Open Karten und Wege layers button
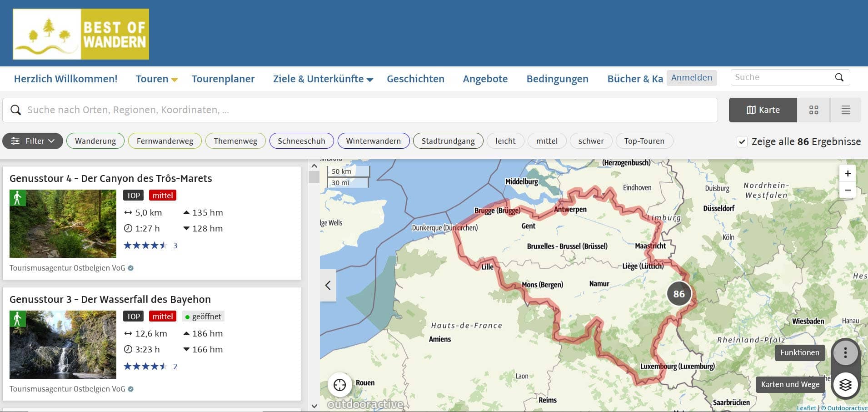The width and height of the screenshot is (868, 412). pos(845,385)
